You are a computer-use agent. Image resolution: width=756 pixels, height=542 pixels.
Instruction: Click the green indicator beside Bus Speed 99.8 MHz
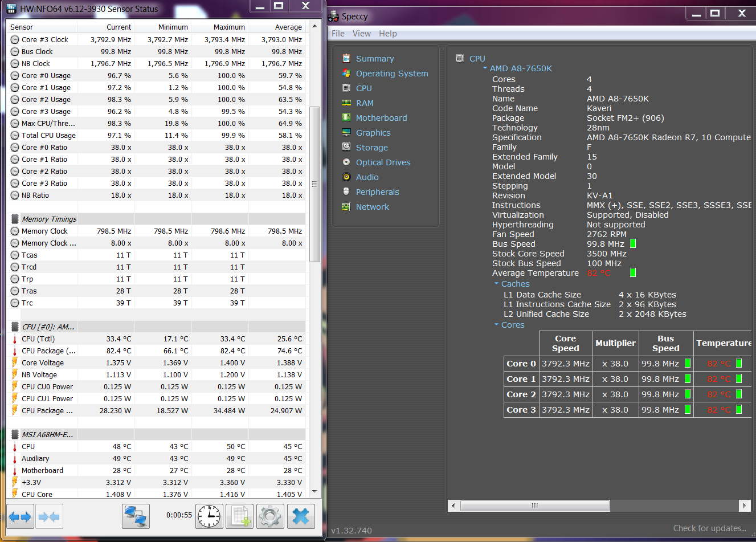(633, 244)
